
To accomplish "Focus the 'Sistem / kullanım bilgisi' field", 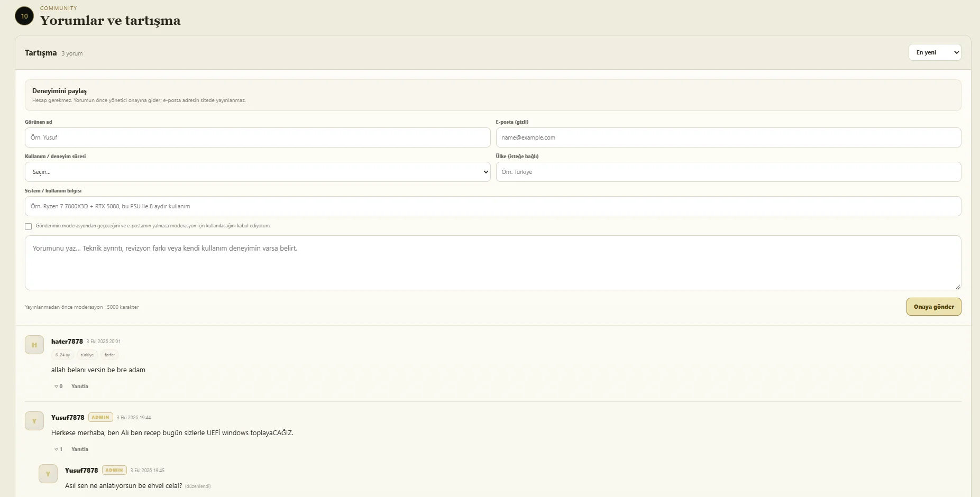I will point(493,206).
